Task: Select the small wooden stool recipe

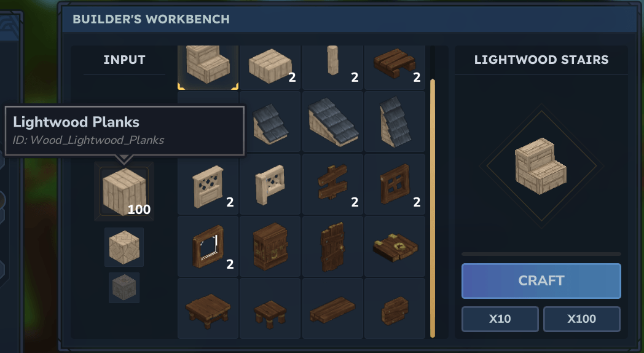Action: point(270,308)
